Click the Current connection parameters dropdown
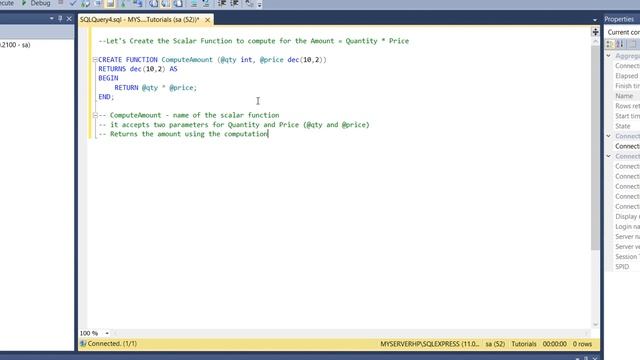Screen dimensions: 640x360 click(x=623, y=32)
